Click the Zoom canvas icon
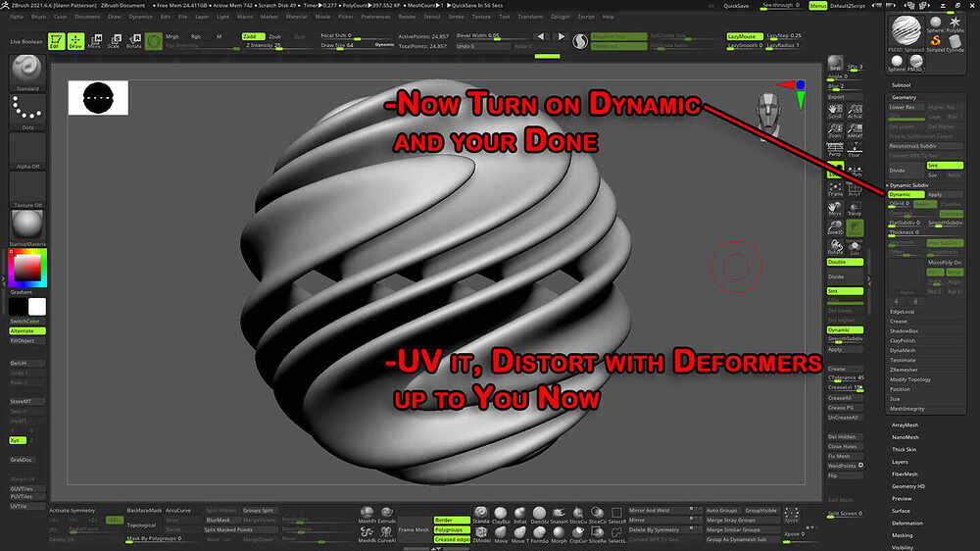 pyautogui.click(x=835, y=130)
